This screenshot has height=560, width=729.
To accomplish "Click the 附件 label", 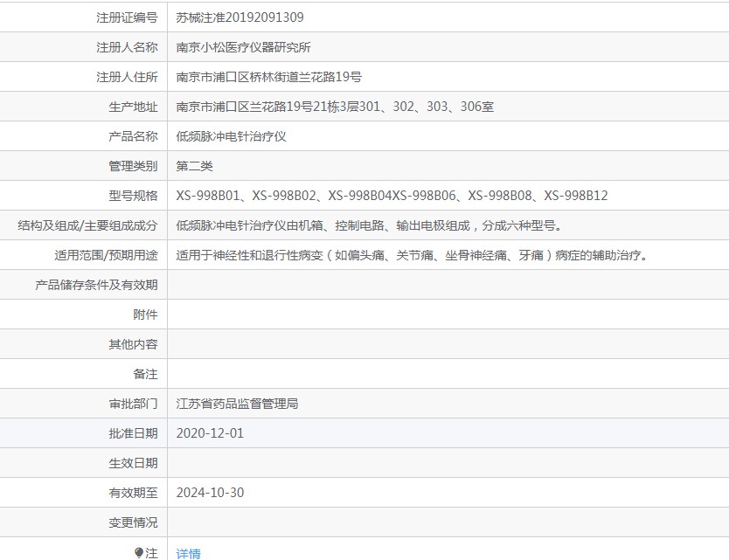I will point(145,315).
